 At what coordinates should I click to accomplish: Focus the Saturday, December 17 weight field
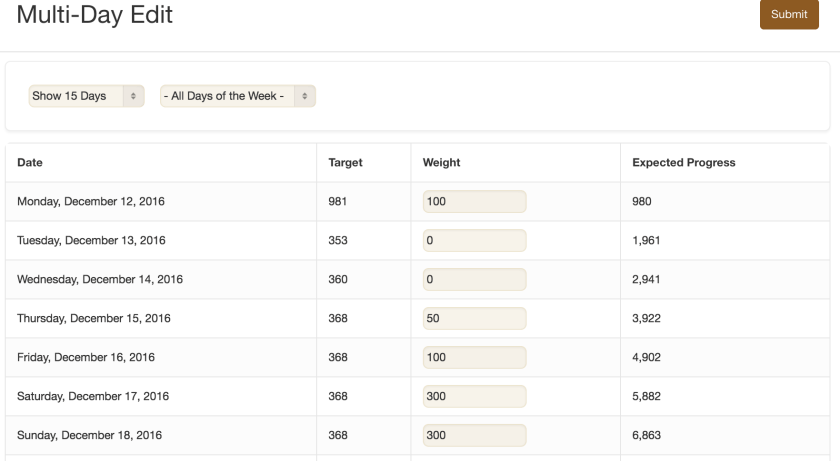coord(474,397)
